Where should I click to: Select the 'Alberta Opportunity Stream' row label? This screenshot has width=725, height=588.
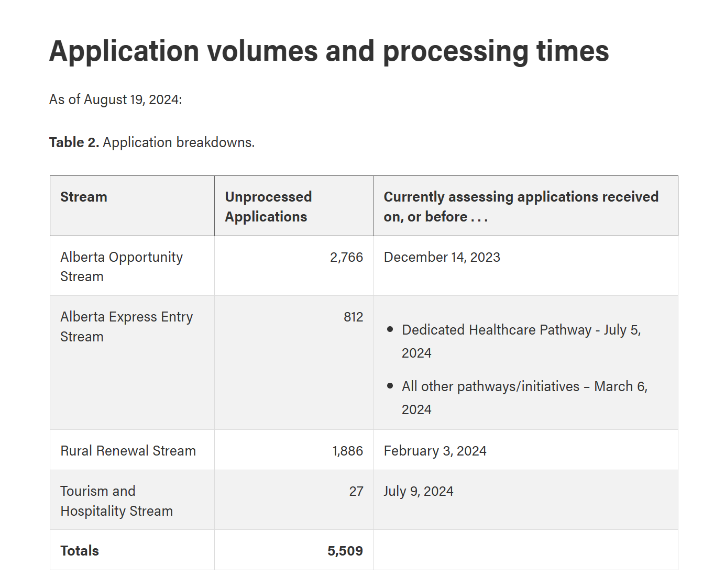(x=122, y=267)
